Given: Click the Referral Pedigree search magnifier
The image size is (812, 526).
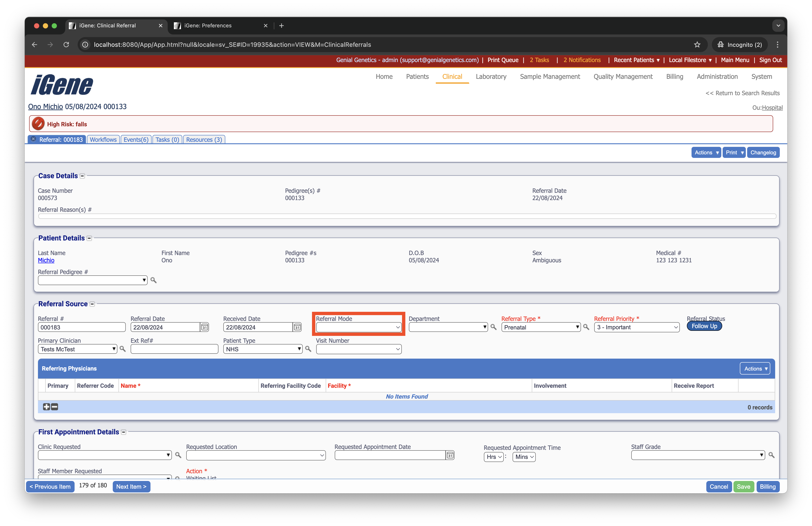Looking at the screenshot, I should point(154,280).
